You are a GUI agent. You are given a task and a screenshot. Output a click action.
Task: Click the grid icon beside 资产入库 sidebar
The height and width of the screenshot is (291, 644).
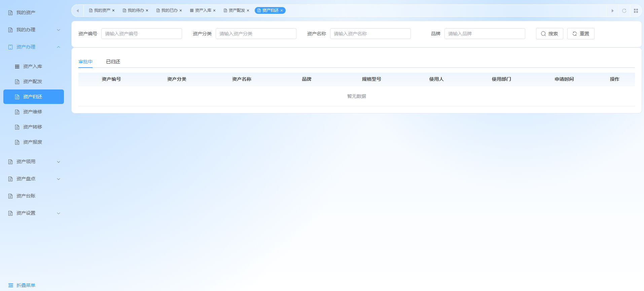[17, 67]
